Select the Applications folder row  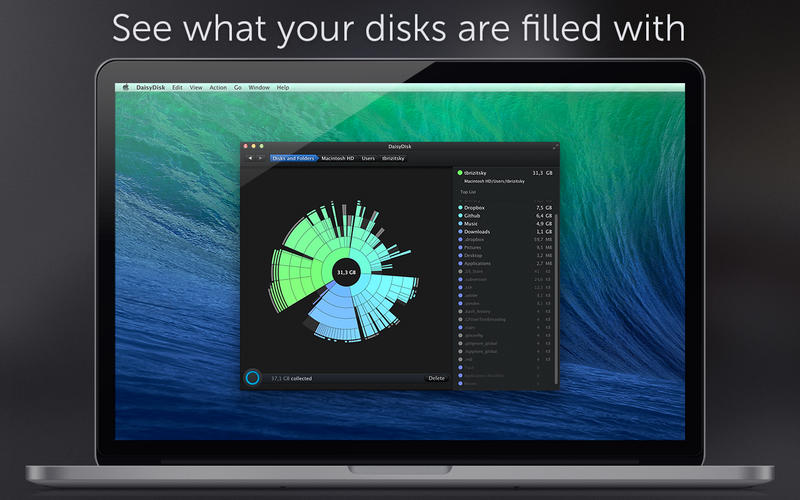coord(505,263)
